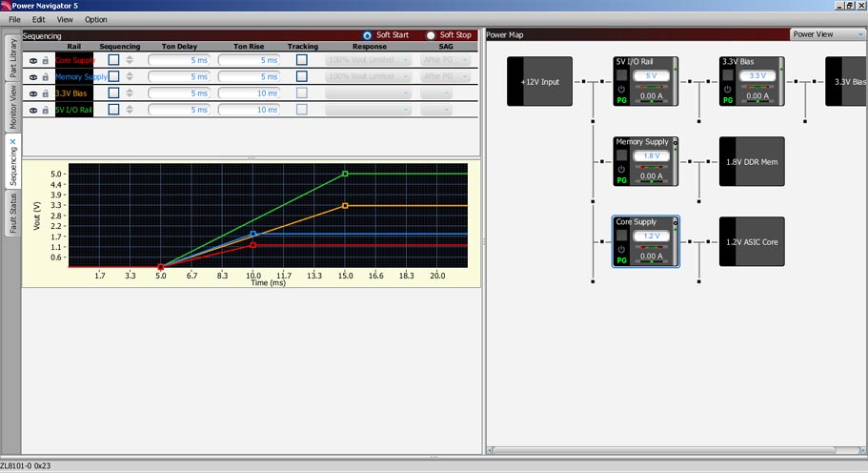
Task: Select the 1.2V ASIC Core load block
Action: (x=752, y=241)
